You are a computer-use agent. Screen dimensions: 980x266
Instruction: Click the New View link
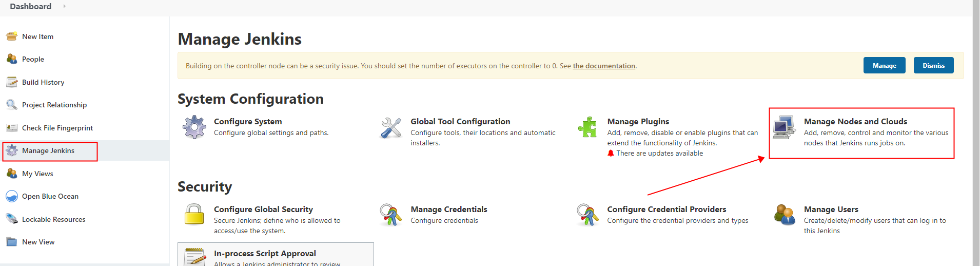click(38, 242)
